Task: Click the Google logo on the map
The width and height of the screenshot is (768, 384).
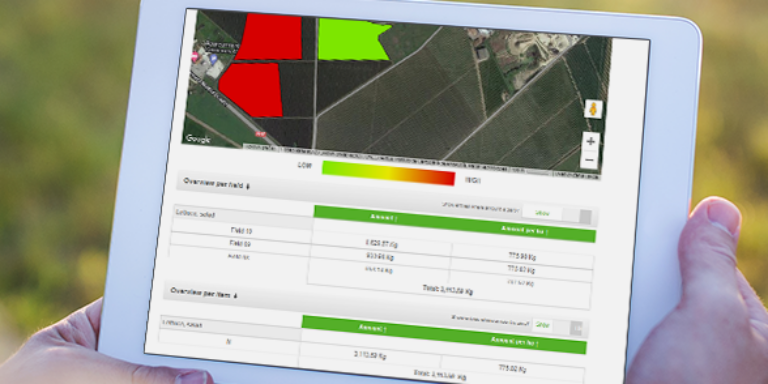Action: coord(198,139)
